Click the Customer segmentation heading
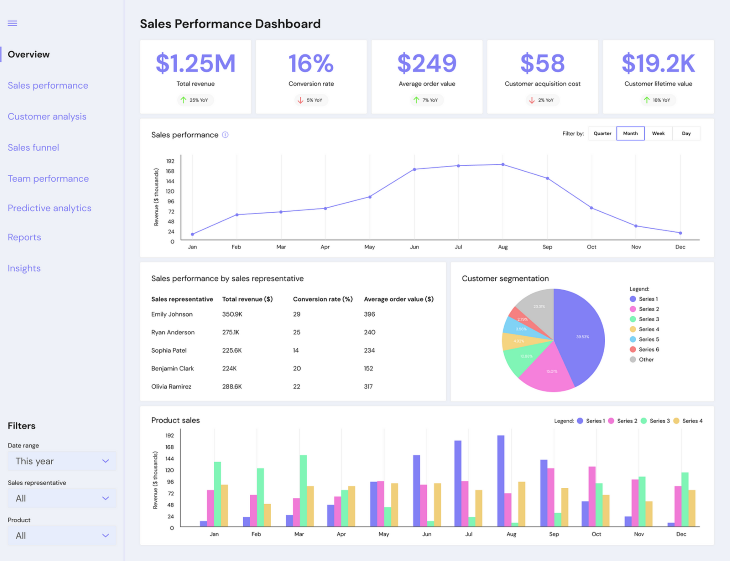This screenshot has width=730, height=561. click(505, 278)
